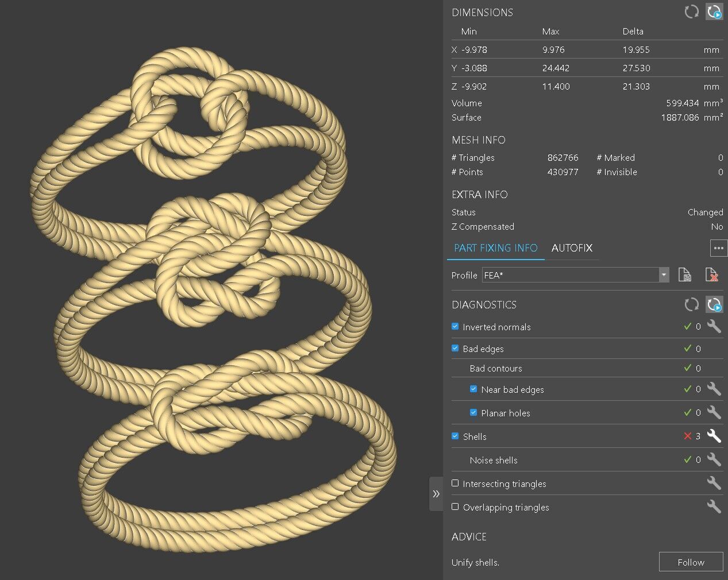The height and width of the screenshot is (580, 728).
Task: Click the Near bad edges fix wrench
Action: [714, 389]
